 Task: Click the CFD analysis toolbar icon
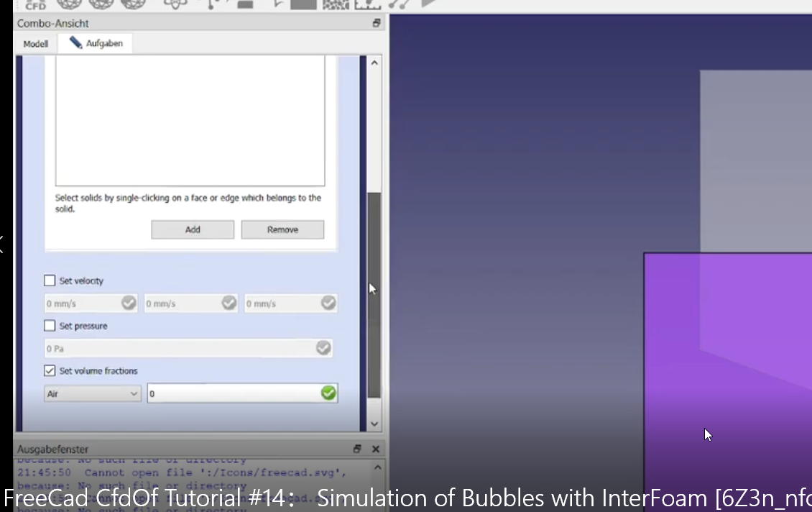coord(36,4)
